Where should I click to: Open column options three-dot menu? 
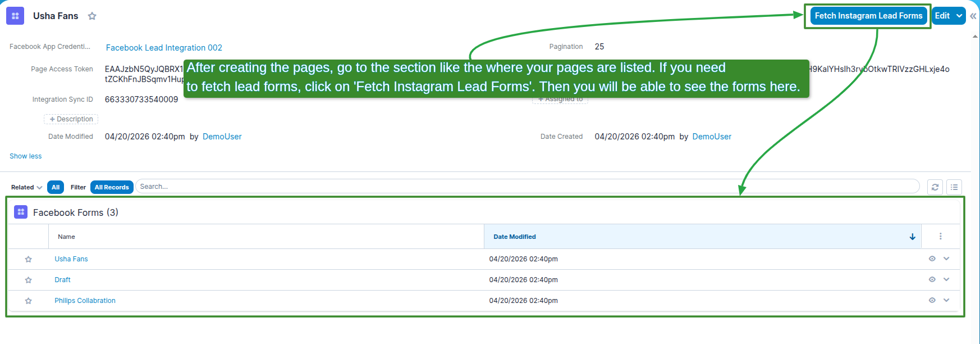[941, 237]
